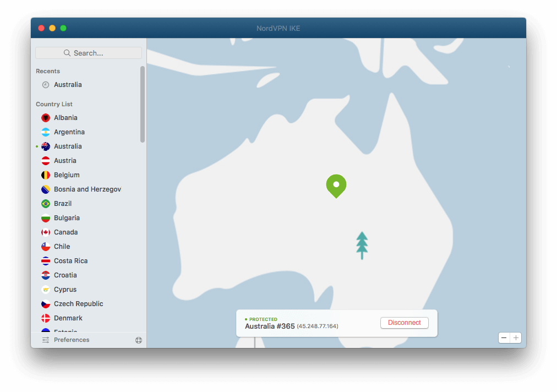The width and height of the screenshot is (557, 392).
Task: Click the green map pin on Australia
Action: click(x=336, y=186)
